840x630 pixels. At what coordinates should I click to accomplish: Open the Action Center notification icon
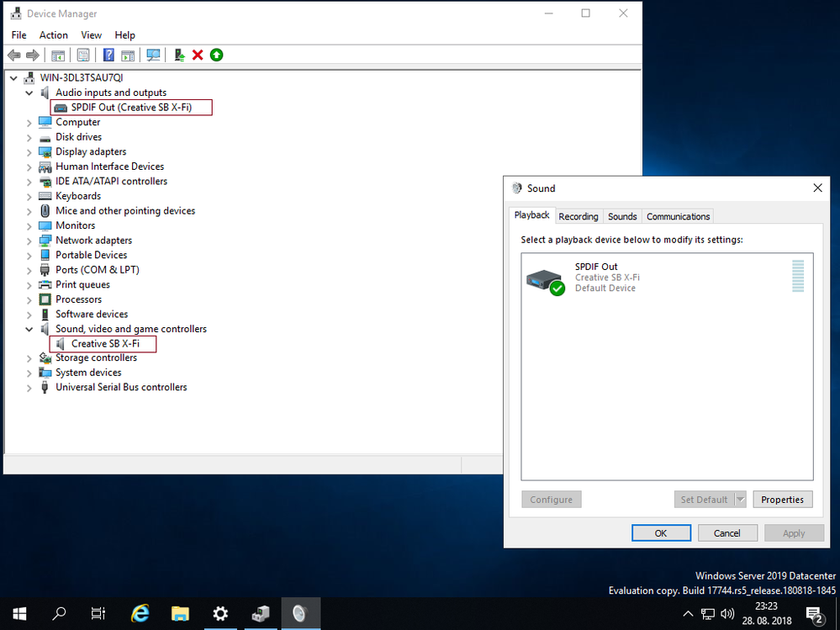pos(814,614)
